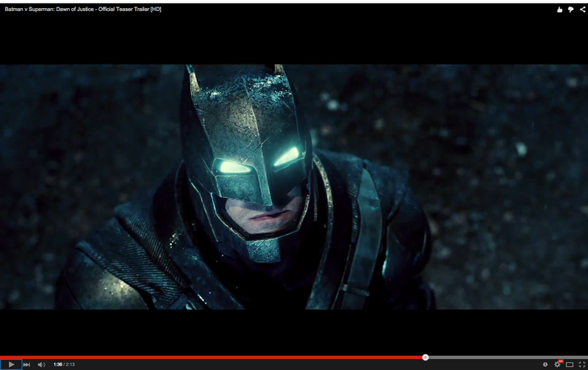Mute the video volume

41,364
